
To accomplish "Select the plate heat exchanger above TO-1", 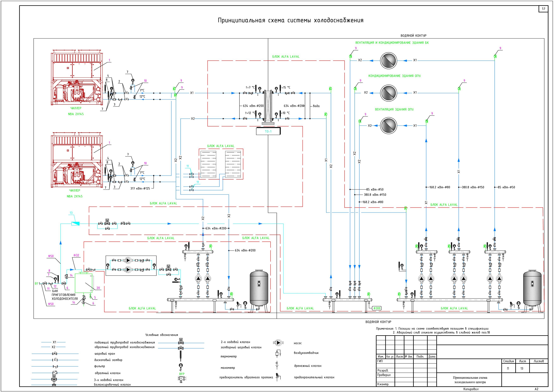I will 268,106.
